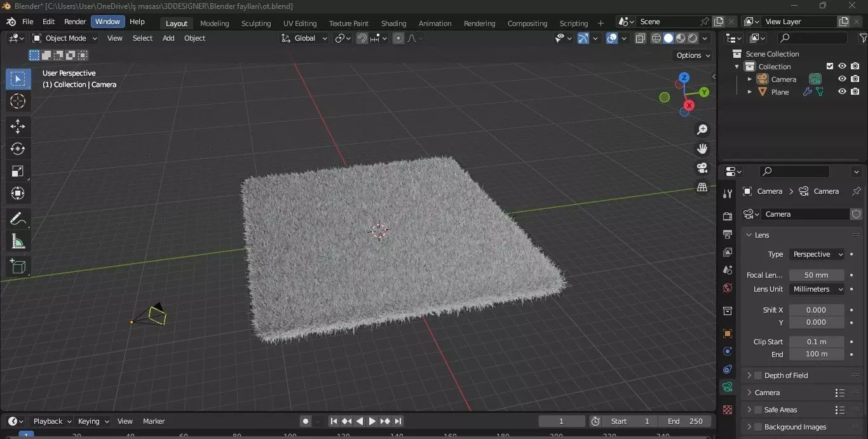Open the Scene properties tab
Viewport: 868px width, 439px height.
728,270
